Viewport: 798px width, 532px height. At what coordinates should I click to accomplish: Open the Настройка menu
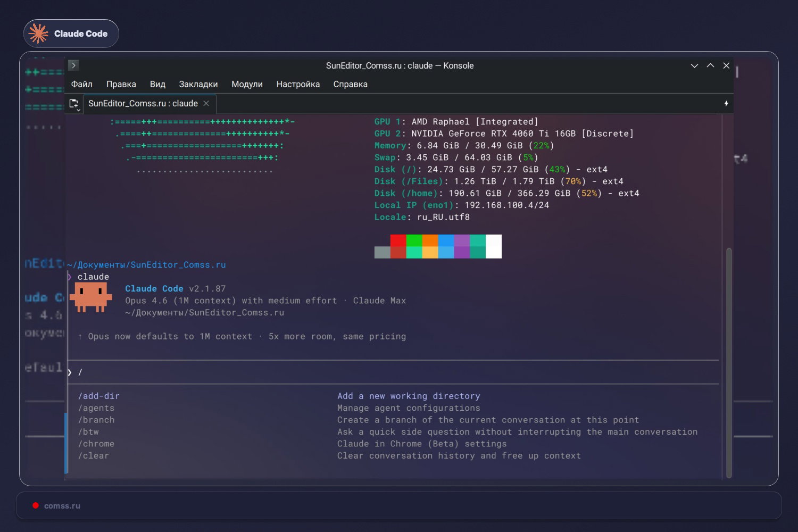coord(298,84)
